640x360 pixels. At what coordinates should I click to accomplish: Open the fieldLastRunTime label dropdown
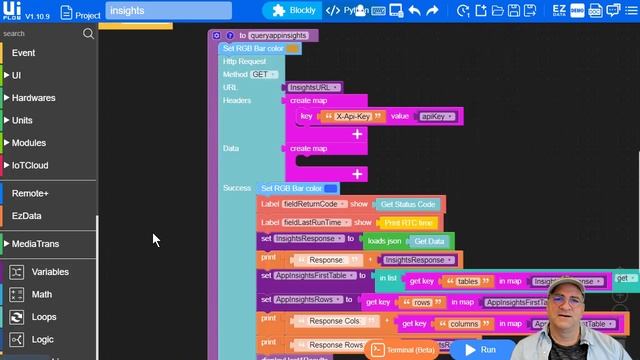point(316,222)
